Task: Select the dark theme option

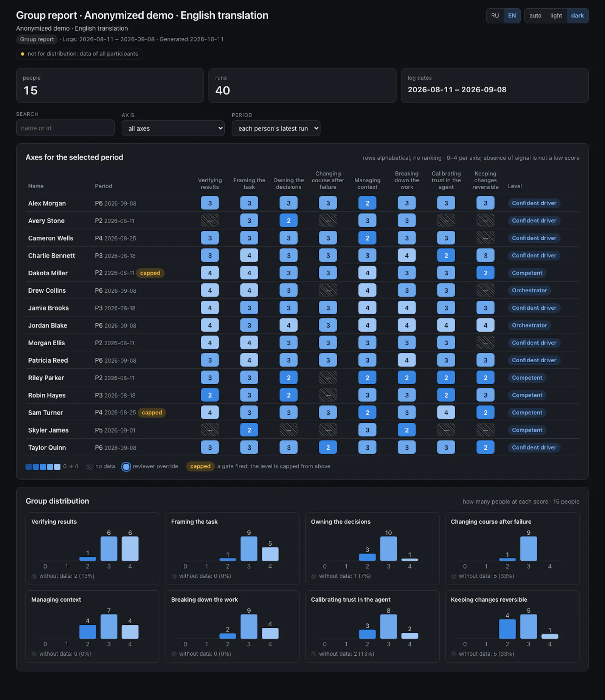Action: click(x=577, y=16)
